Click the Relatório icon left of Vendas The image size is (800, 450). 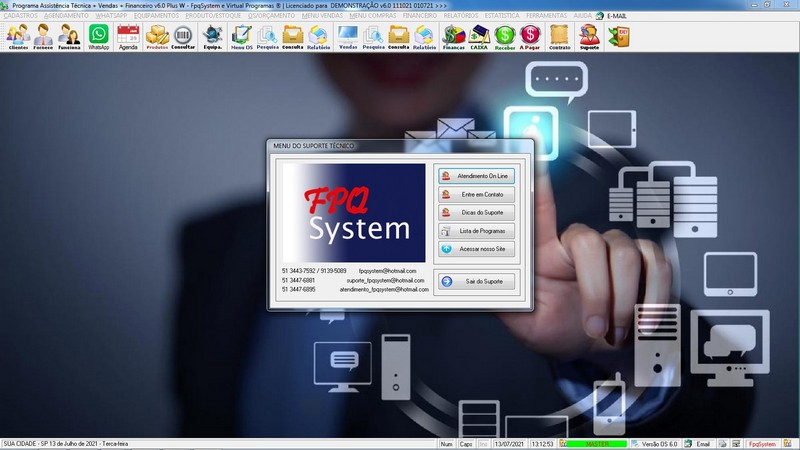pos(318,37)
